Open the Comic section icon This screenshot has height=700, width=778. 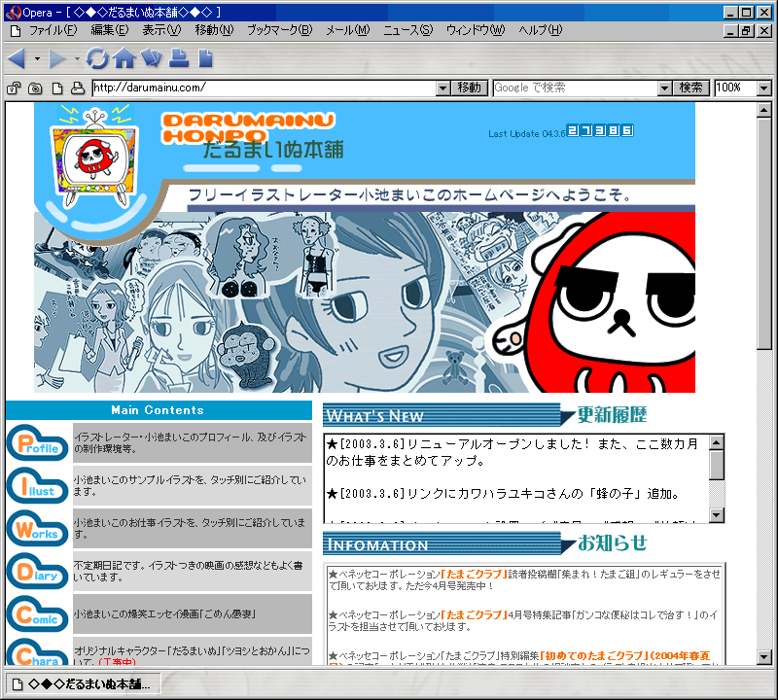(38, 614)
